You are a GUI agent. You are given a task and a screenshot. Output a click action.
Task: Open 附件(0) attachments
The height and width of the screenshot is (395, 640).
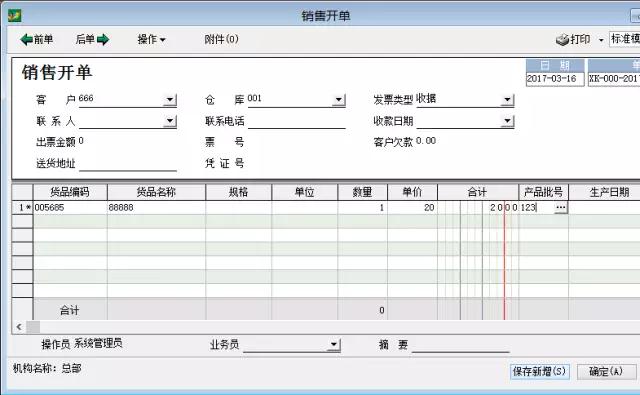tap(221, 39)
